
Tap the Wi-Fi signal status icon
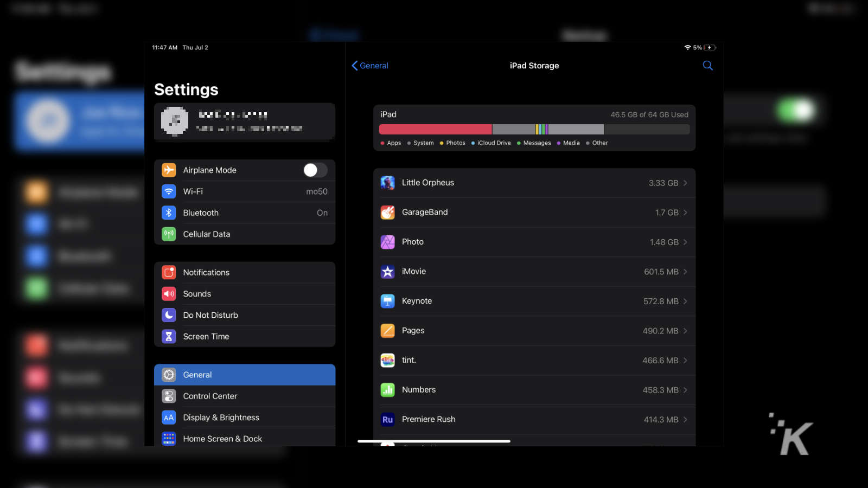[687, 48]
